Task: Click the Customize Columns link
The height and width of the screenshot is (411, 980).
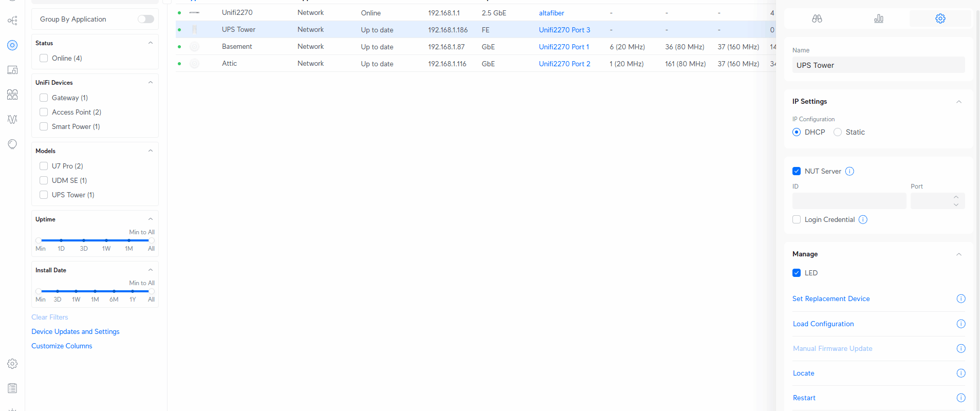Action: 62,346
